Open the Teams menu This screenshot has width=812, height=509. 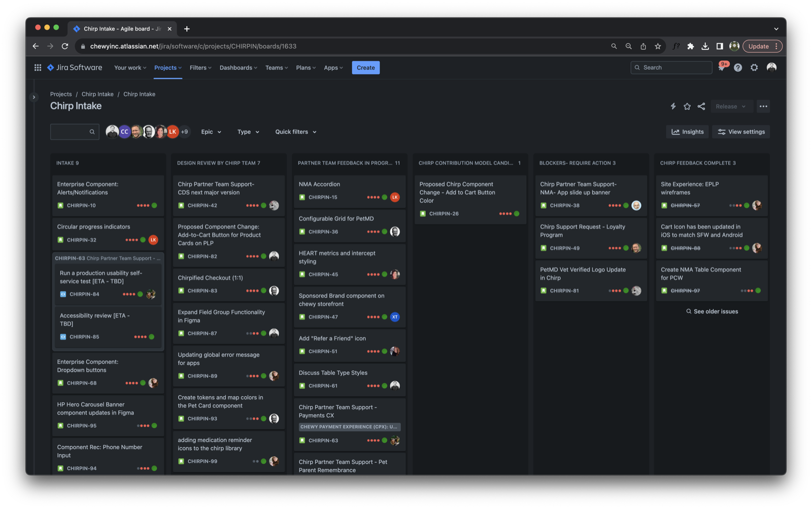point(277,68)
